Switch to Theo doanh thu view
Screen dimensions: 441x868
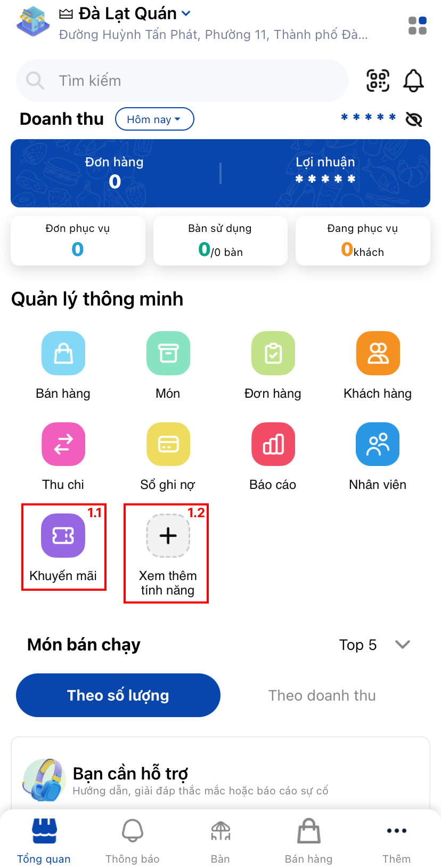[x=322, y=695]
